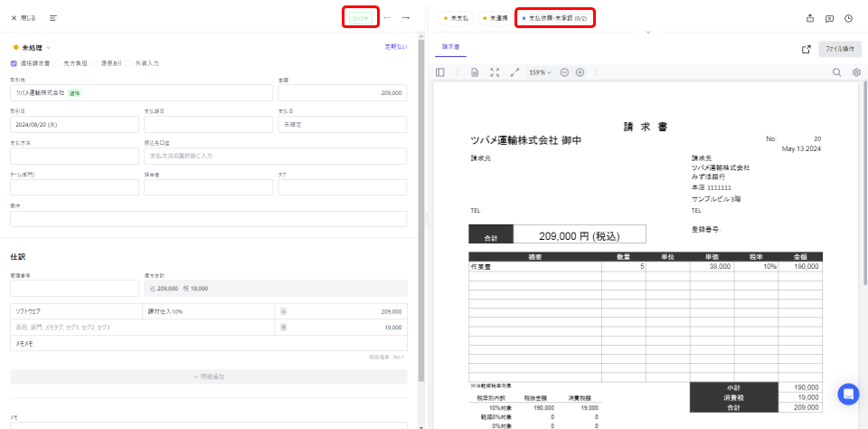Click the journal amount 209,000 cell
Viewport: 868px width, 429px height.
(x=341, y=311)
